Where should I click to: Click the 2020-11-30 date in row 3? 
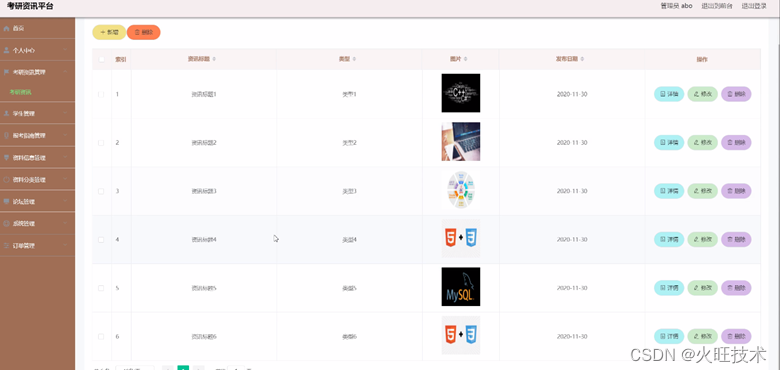pyautogui.click(x=572, y=191)
